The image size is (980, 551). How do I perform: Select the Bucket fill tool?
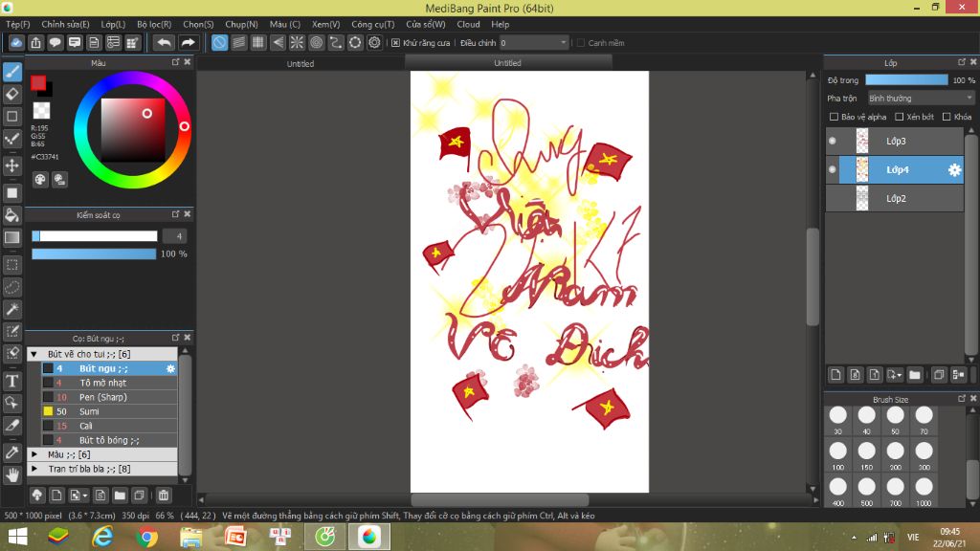pos(11,215)
